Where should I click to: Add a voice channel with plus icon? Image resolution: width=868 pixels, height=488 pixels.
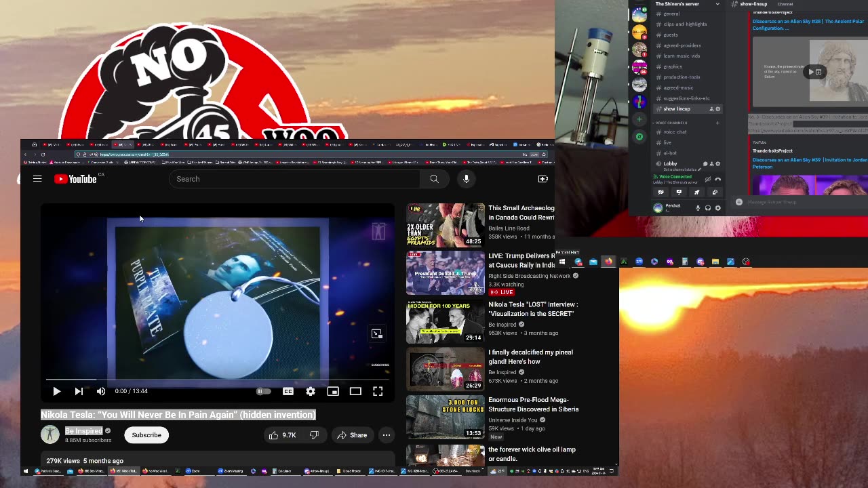[x=717, y=123]
